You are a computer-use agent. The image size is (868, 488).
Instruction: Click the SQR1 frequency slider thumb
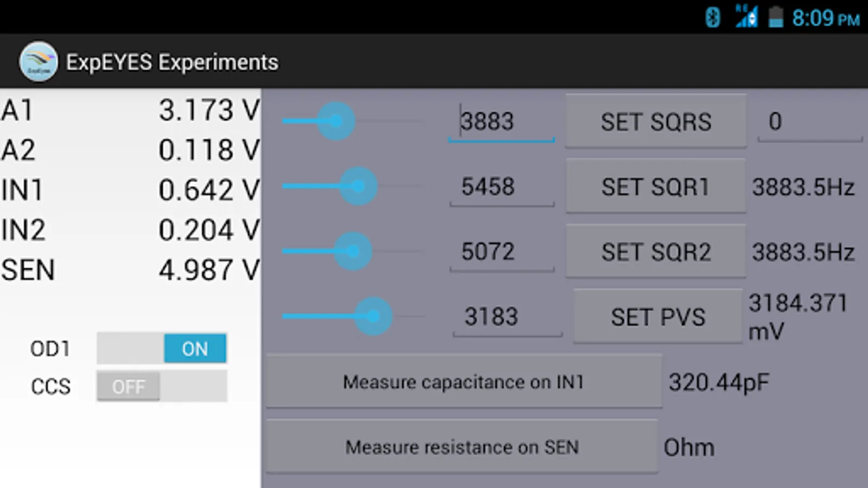pyautogui.click(x=358, y=186)
